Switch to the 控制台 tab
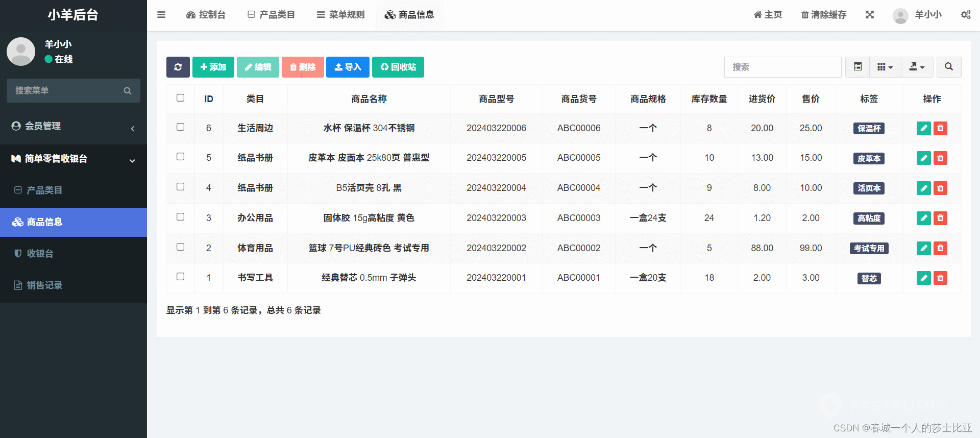This screenshot has height=438, width=980. (x=206, y=15)
